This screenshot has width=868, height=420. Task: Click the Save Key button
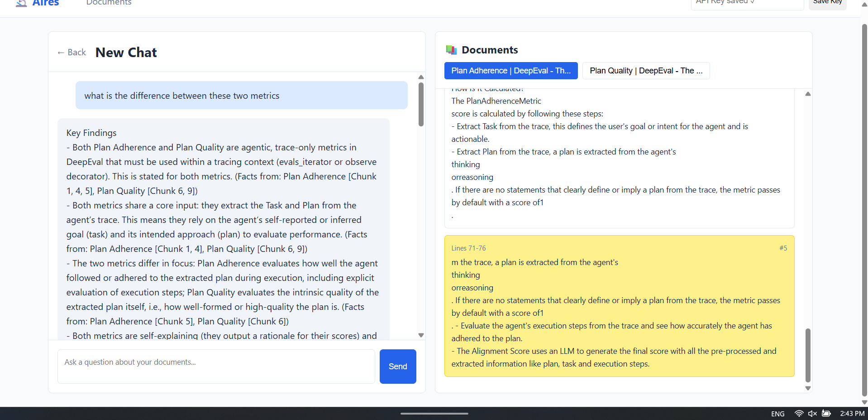(x=827, y=3)
